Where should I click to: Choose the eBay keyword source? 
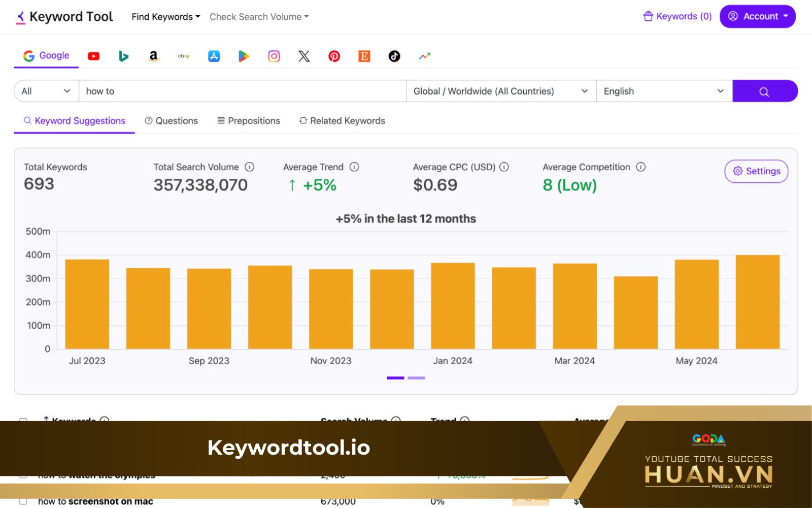click(184, 56)
